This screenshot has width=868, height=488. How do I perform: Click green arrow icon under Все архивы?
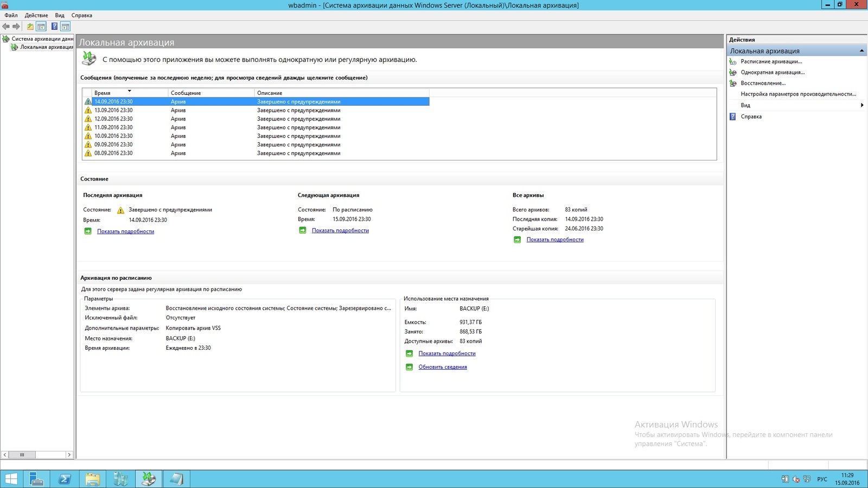(518, 240)
